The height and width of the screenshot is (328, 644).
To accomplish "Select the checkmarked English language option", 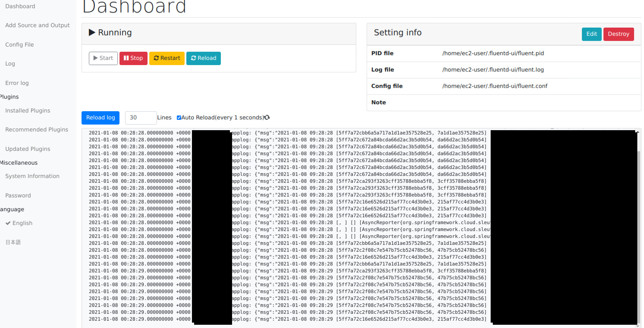I will click(x=22, y=223).
